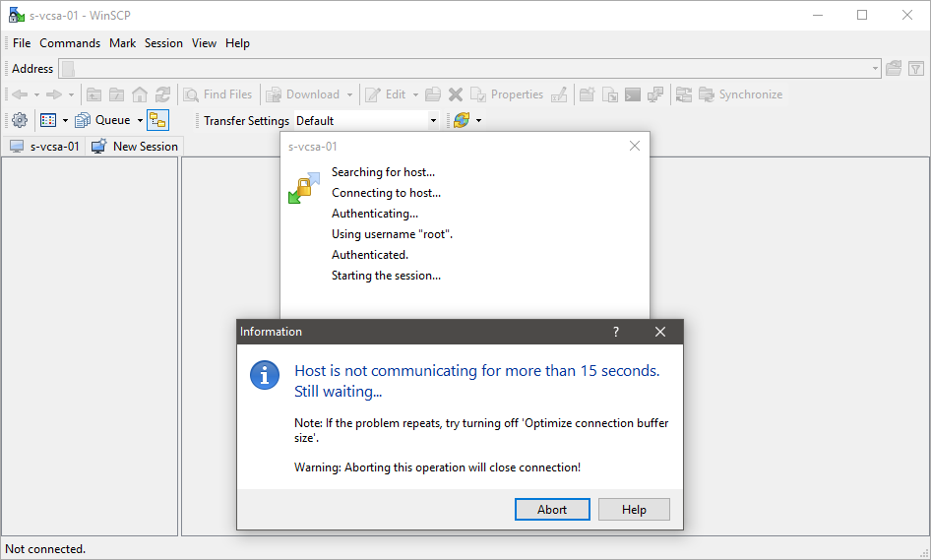This screenshot has height=560, width=931.
Task: Open the New Session tab
Action: pyautogui.click(x=135, y=146)
